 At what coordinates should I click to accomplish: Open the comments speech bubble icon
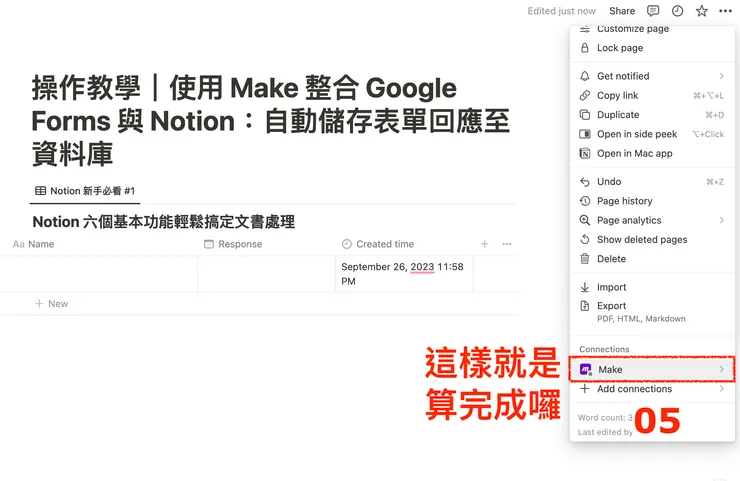pos(653,11)
